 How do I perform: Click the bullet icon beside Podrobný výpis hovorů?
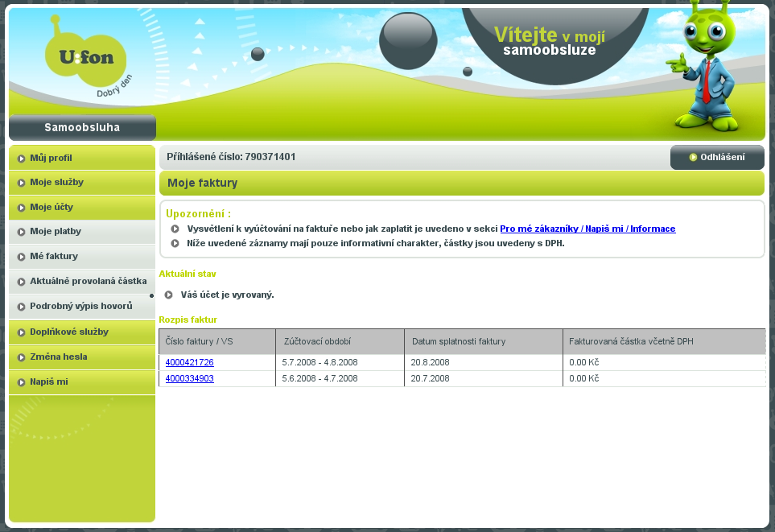pyautogui.click(x=21, y=307)
